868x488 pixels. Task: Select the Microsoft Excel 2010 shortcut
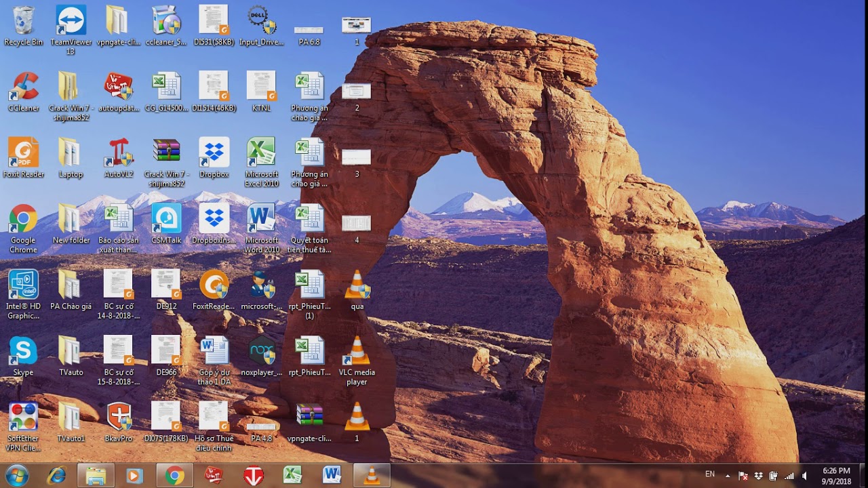coord(261,163)
